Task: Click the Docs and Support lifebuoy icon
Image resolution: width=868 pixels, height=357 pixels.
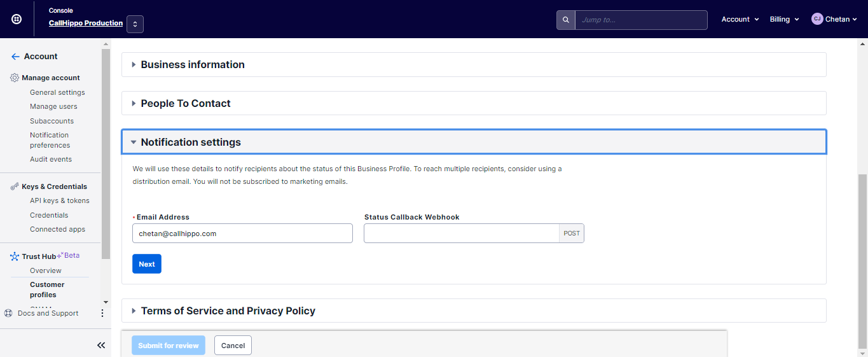Action: tap(9, 313)
